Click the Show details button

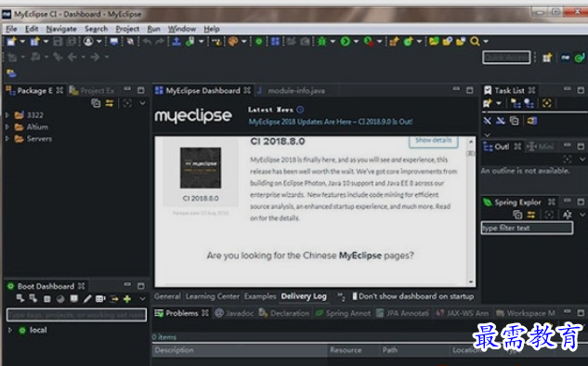pos(433,140)
